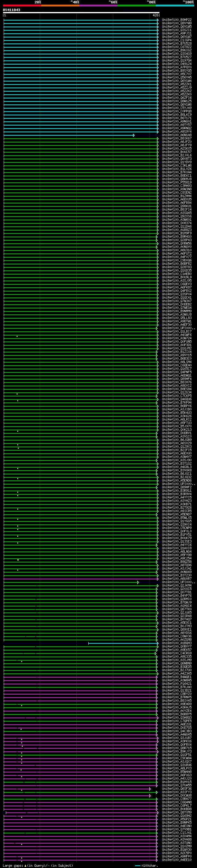Click the UniRef100_A4F077 label
The height and width of the screenshot is (868, 197).
click(177, 257)
